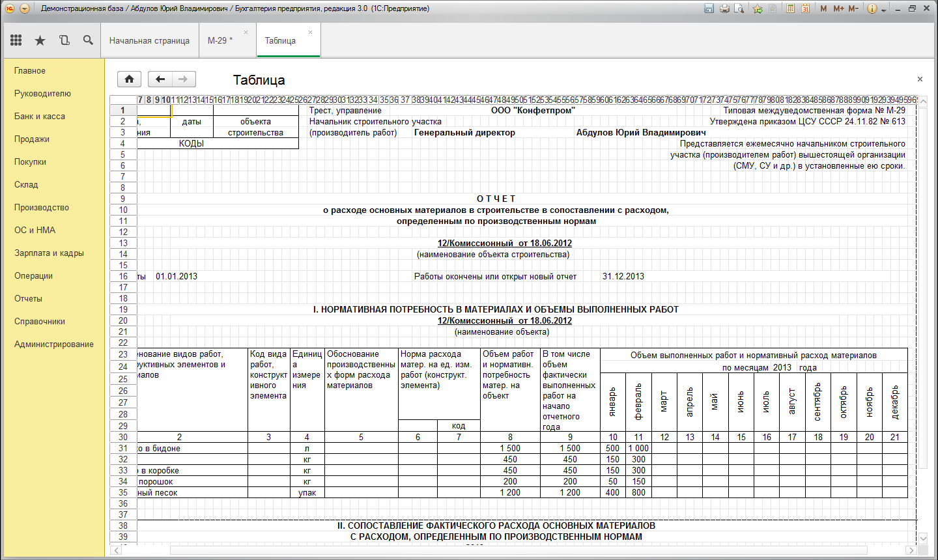The width and height of the screenshot is (938, 560).
Task: Click the horizontal scrollbar right arrow
Action: point(911,551)
